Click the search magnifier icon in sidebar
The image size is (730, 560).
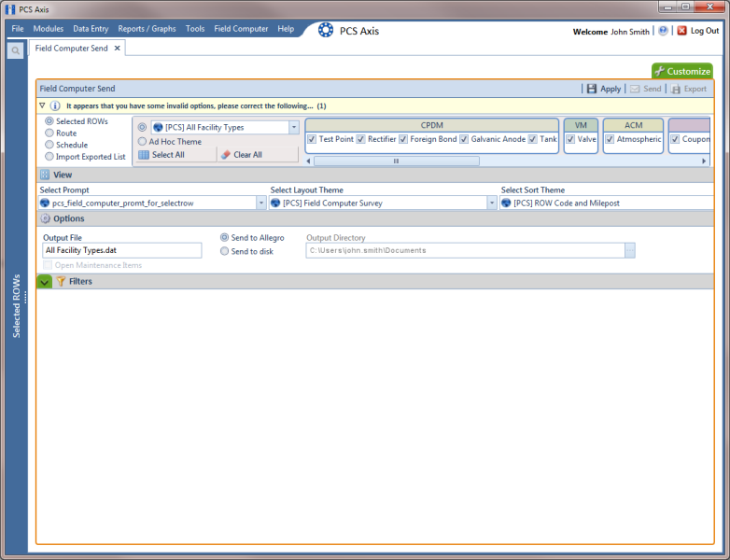[x=15, y=50]
